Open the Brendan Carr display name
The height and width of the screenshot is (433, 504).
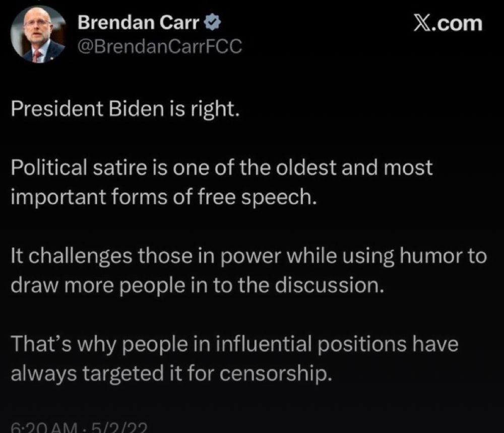click(x=138, y=23)
